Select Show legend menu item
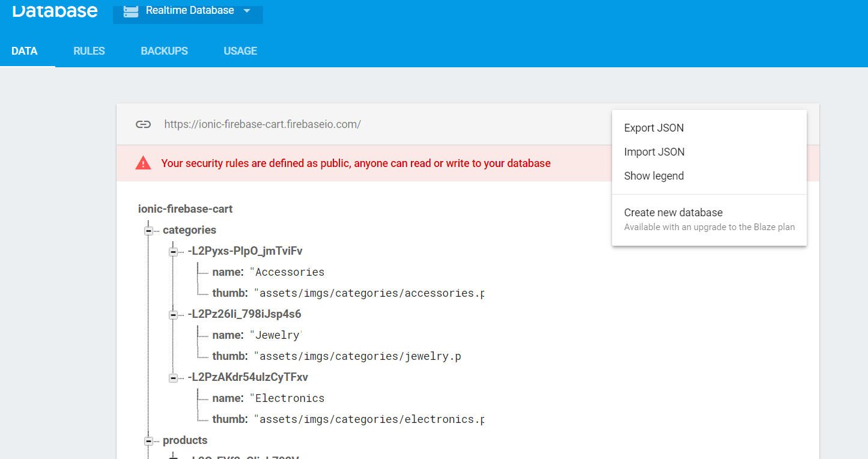The image size is (868, 459). click(709, 176)
